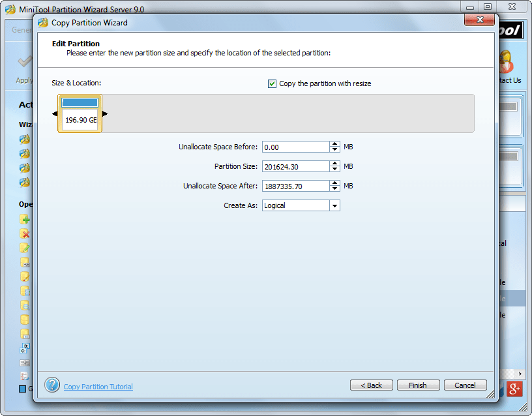Screen dimensions: 532x416
Task: Open the Create As dropdown
Action: [x=335, y=205]
